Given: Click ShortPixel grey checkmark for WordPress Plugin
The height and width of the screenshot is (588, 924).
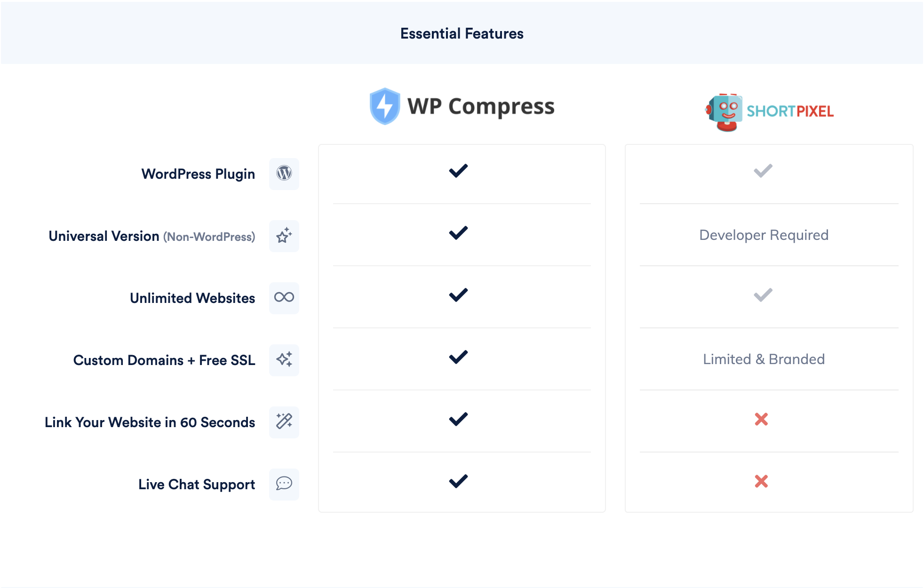Looking at the screenshot, I should pos(763,171).
